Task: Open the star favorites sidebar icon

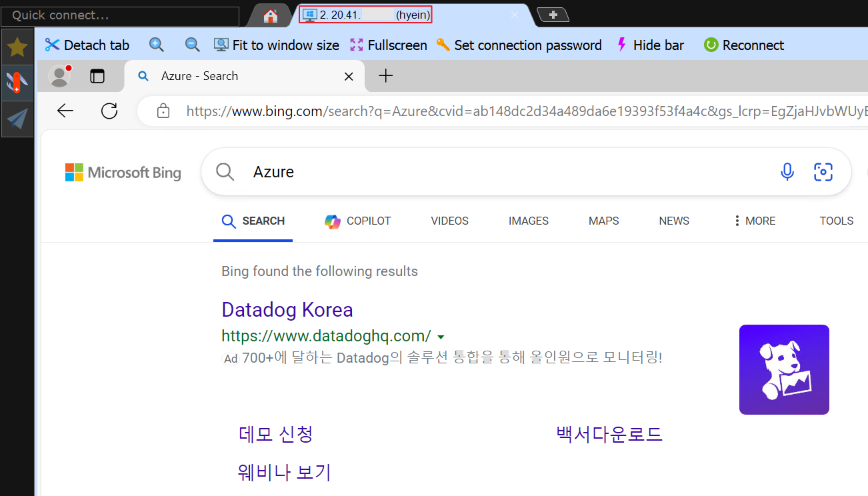Action: pos(17,47)
